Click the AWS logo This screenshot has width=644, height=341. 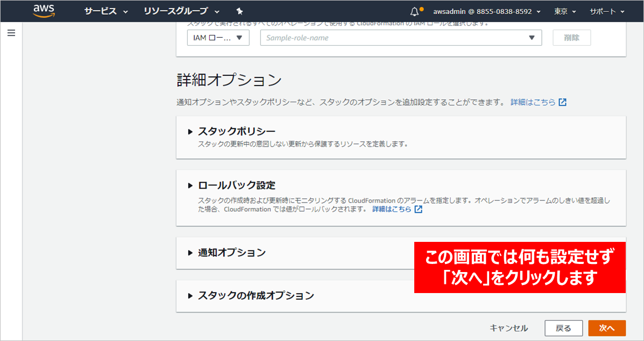click(44, 11)
